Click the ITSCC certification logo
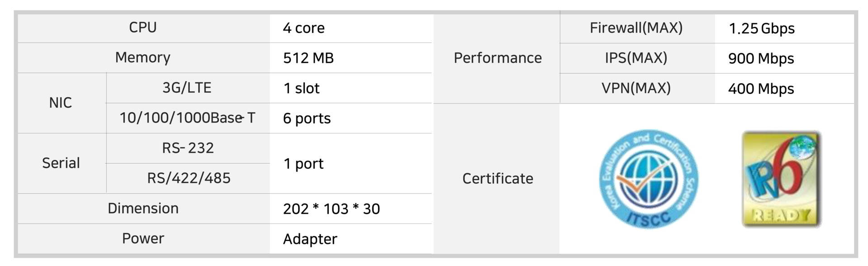The image size is (868, 266). (x=649, y=179)
